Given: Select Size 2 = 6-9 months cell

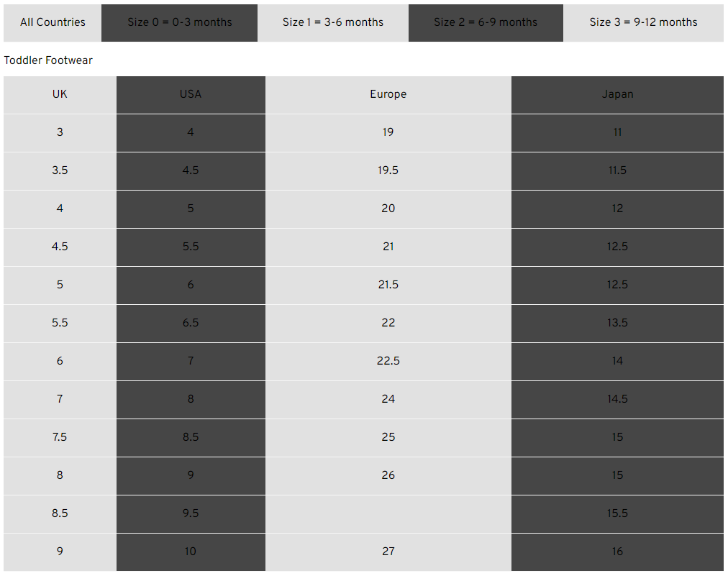Looking at the screenshot, I should click(486, 23).
